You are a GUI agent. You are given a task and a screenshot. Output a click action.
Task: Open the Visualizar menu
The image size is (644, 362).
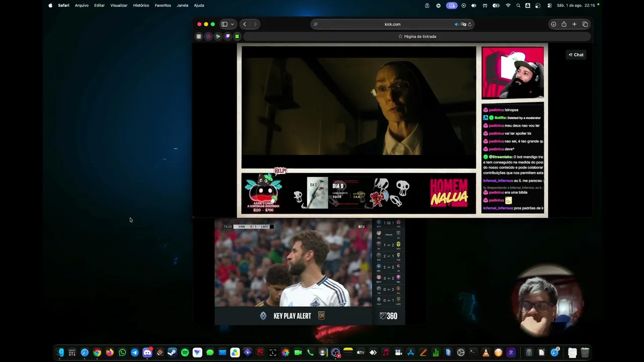click(119, 6)
